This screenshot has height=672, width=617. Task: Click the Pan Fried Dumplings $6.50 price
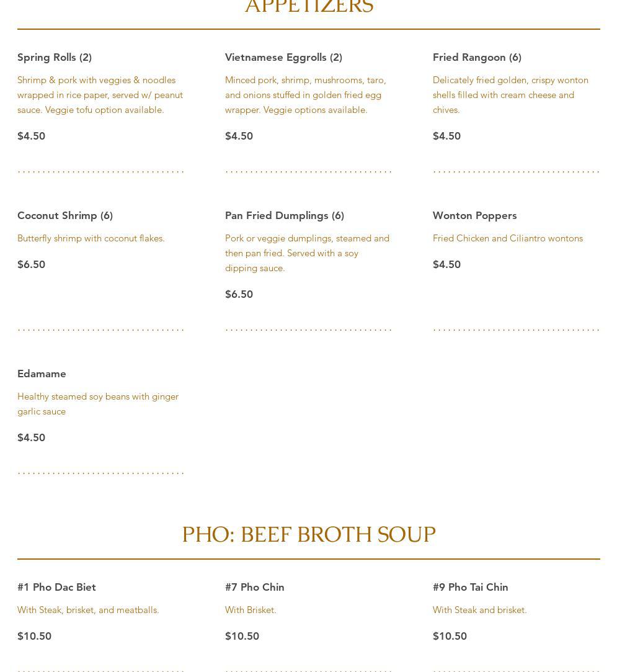tap(239, 294)
